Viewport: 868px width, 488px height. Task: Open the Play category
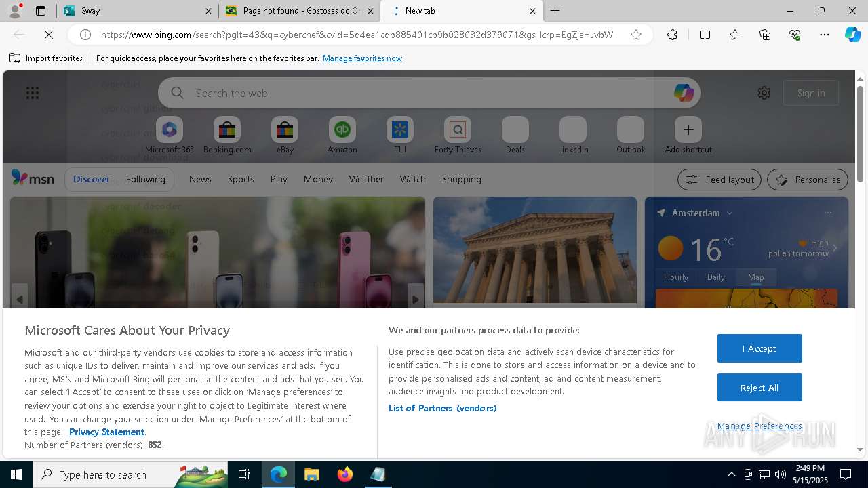(279, 179)
